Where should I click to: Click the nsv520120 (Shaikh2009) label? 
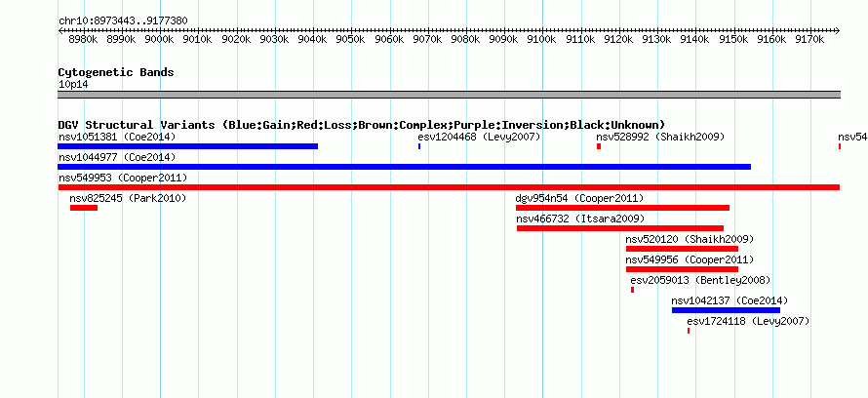point(690,239)
